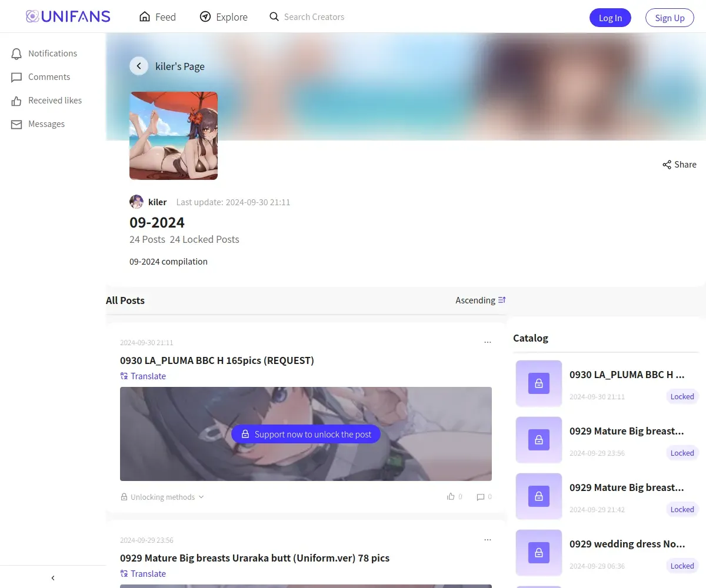Toggle the Ascending sort order
Image resolution: width=706 pixels, height=588 pixels.
tap(481, 300)
